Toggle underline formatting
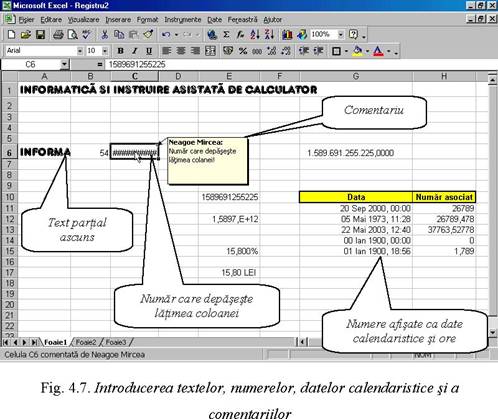The width and height of the screenshot is (498, 419). pos(149,51)
